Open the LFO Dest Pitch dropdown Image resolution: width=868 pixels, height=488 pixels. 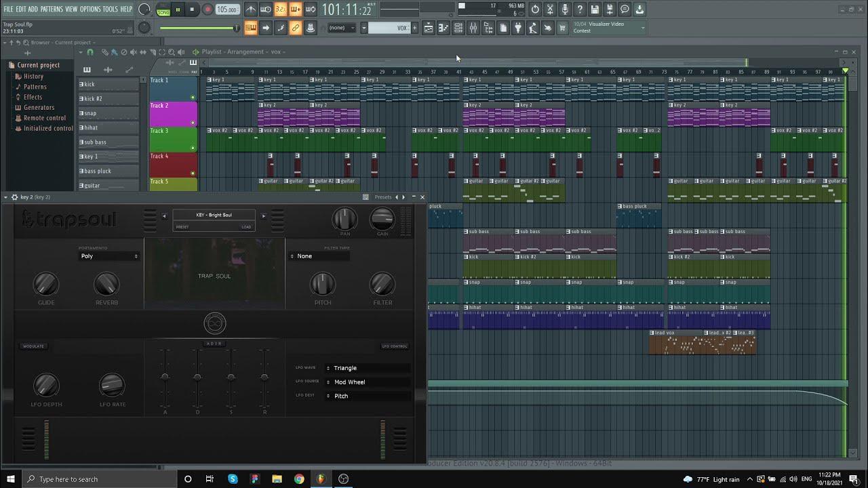tap(367, 396)
